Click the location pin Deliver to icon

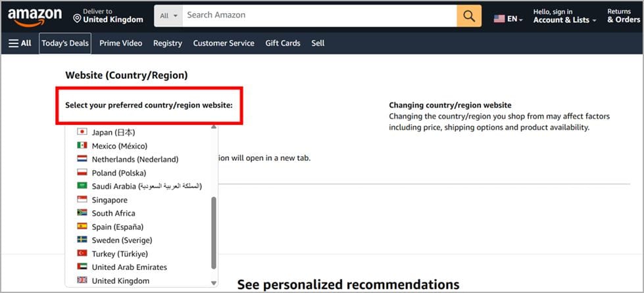tap(77, 17)
